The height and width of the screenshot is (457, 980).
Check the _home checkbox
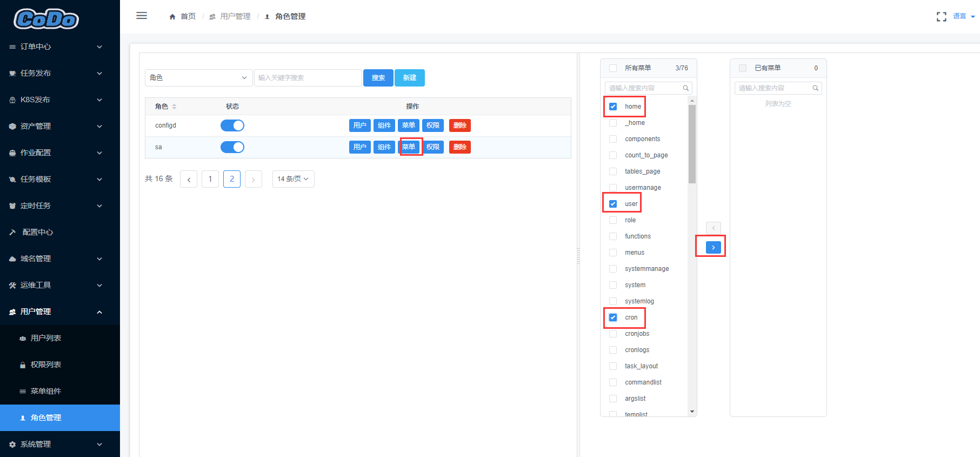(613, 123)
